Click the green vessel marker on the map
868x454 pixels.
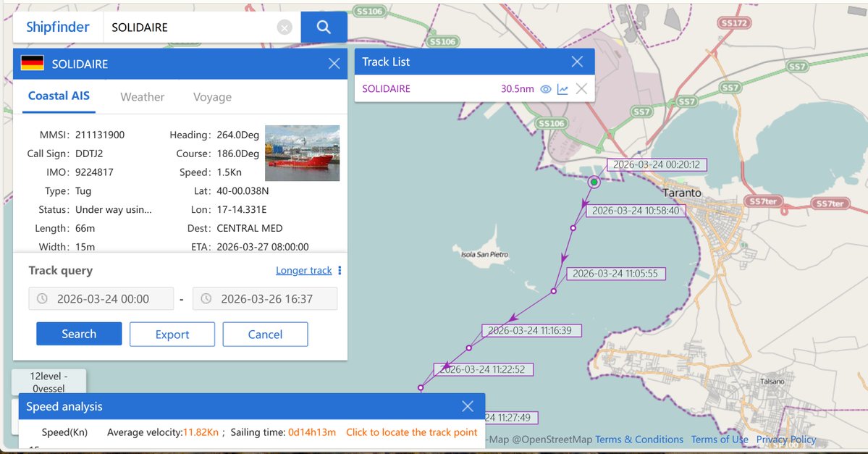coord(594,182)
